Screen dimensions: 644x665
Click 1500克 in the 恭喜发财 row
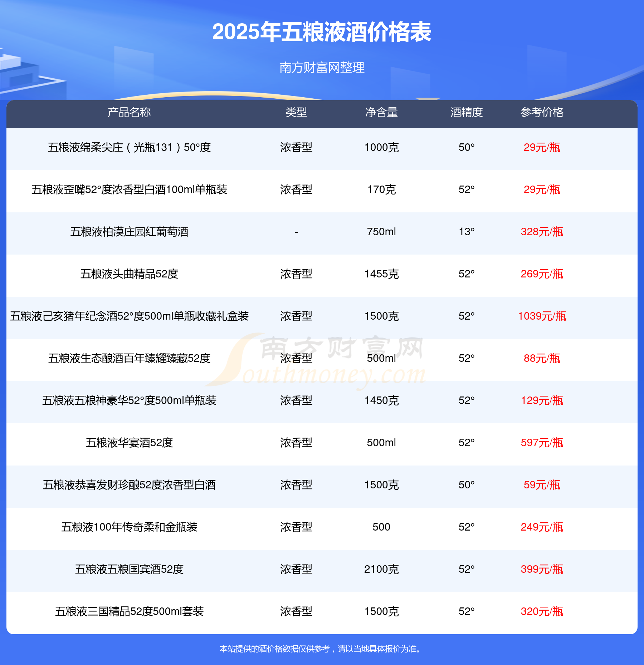381,485
